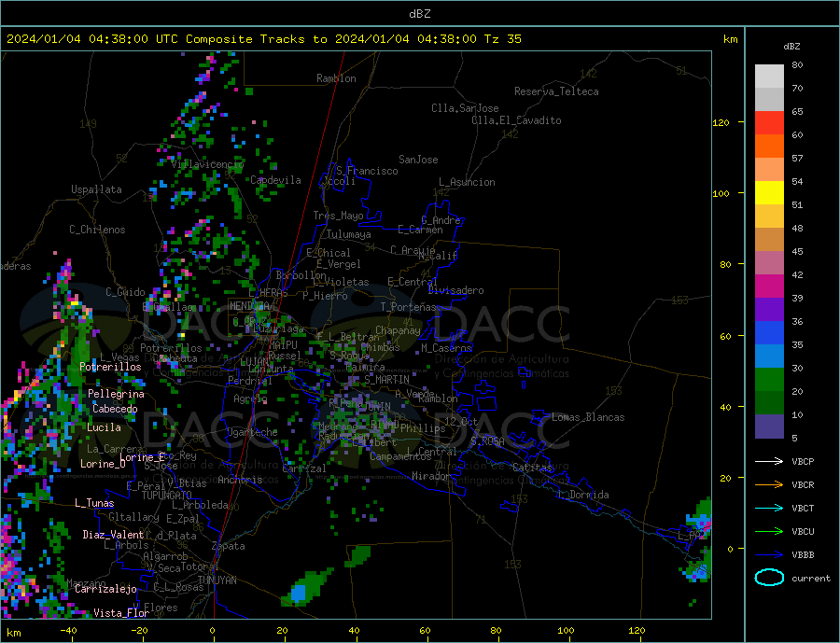Click the 'Diaz_Valent' place label
This screenshot has width=840, height=643.
pyautogui.click(x=114, y=535)
